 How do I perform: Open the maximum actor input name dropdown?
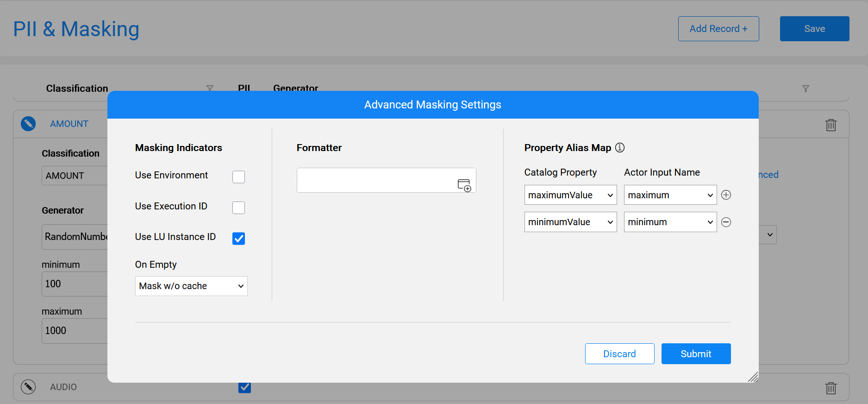[670, 196]
